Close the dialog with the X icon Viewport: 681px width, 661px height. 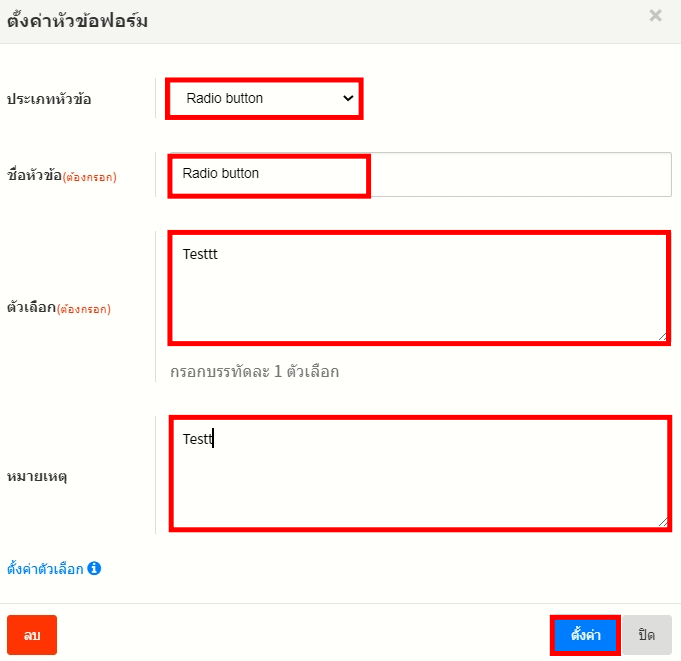coord(656,16)
